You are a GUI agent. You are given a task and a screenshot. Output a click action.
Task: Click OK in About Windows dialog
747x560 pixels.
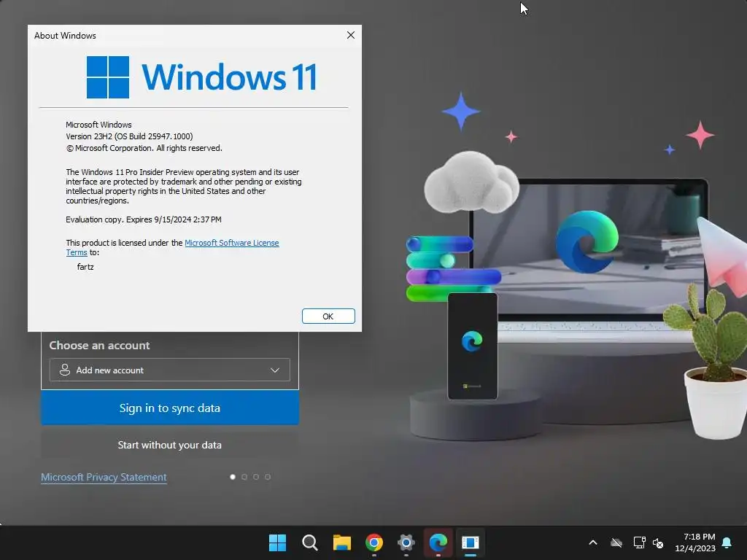point(328,316)
